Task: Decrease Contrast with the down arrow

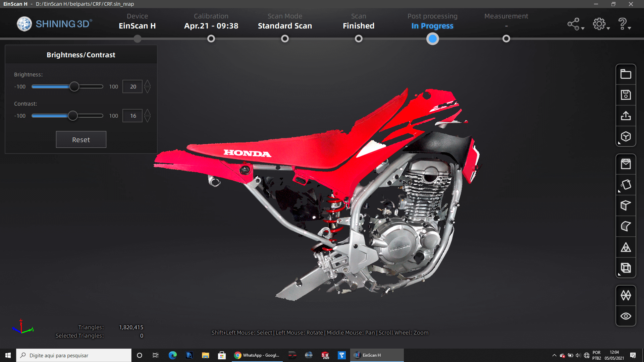Action: pos(147,119)
